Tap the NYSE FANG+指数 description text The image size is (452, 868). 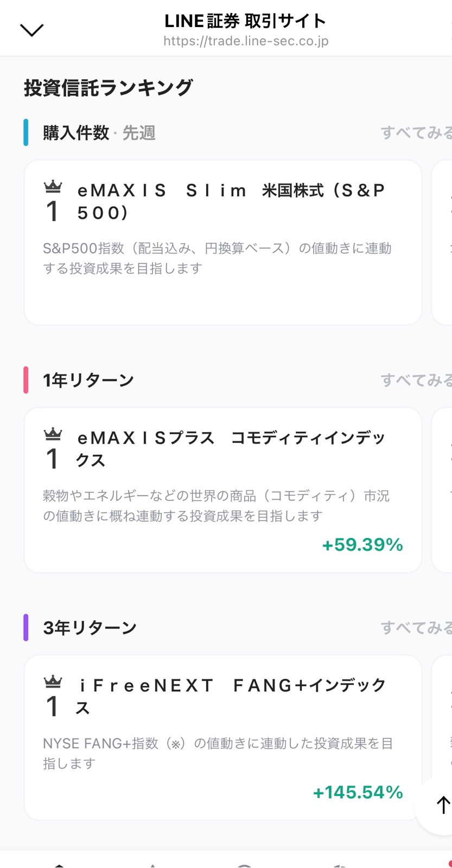coord(217,753)
